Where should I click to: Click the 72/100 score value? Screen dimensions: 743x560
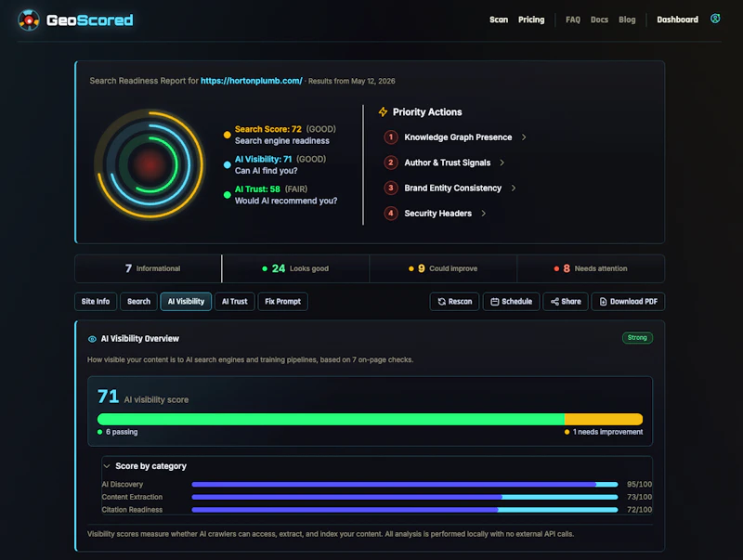point(639,510)
